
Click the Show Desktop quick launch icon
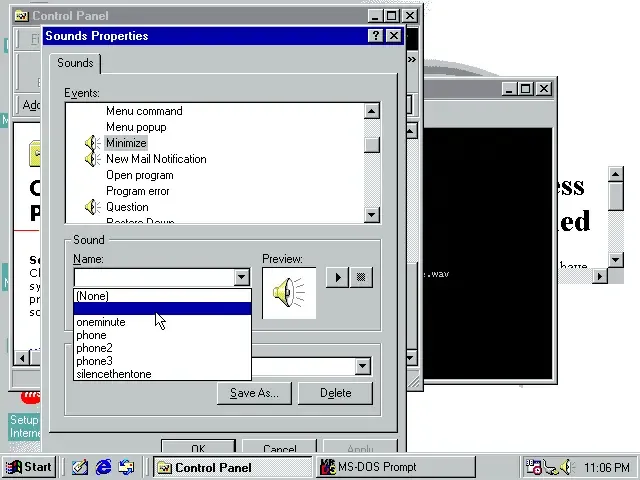click(x=80, y=467)
